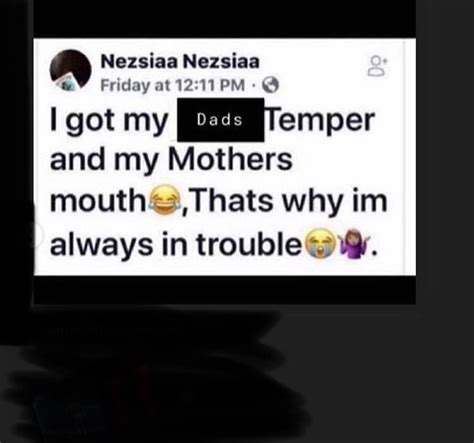Click the words and my
Screen dimensions: 474x443
pos(104,161)
